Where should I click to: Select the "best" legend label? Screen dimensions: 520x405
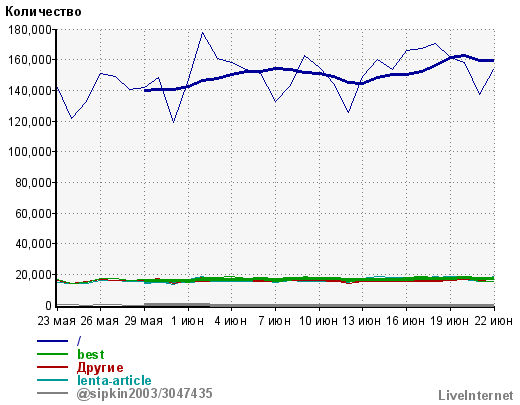(91, 354)
